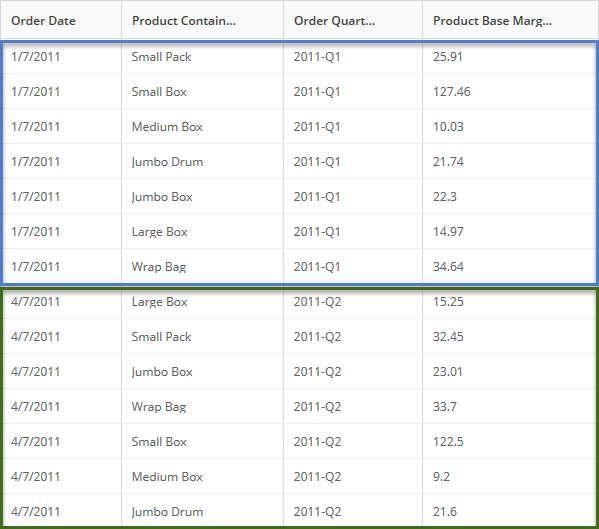Click Large Box in the 2011-Q1 rows
599x529 pixels.
pos(160,231)
